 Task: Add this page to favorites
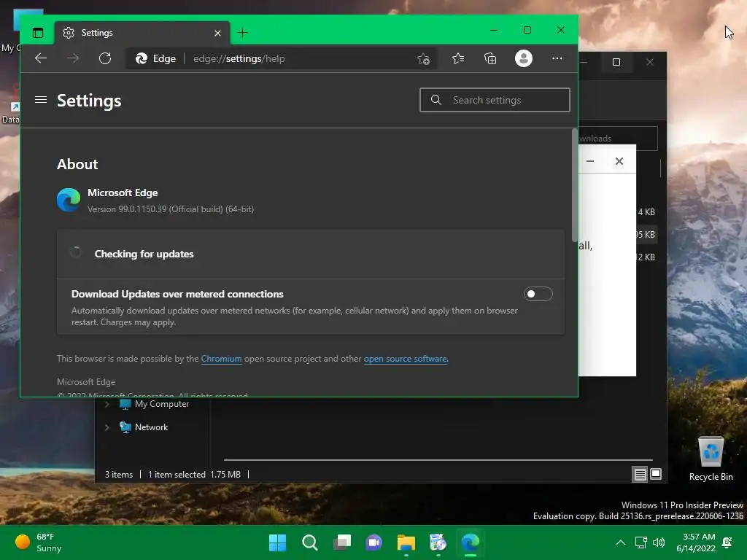point(423,58)
